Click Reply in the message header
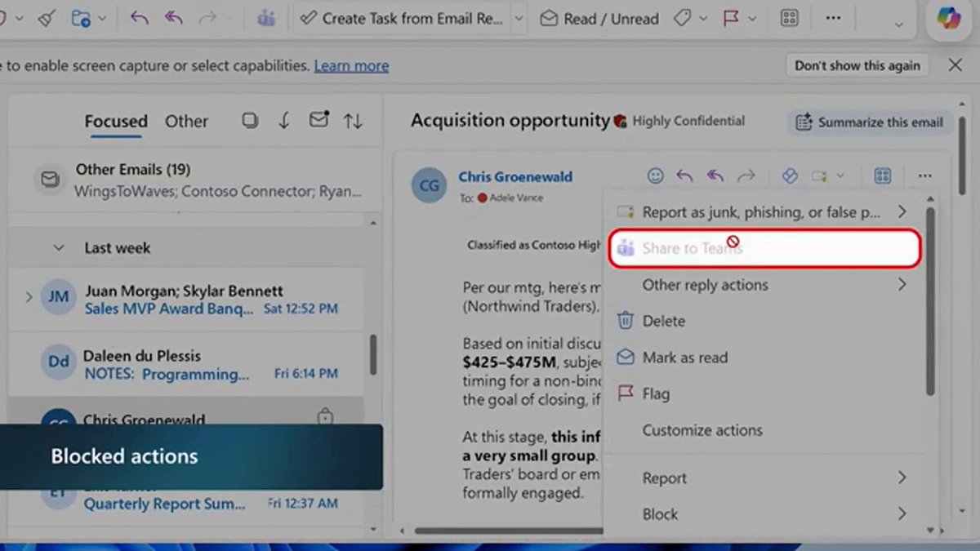Viewport: 980px width, 551px height. pyautogui.click(x=684, y=176)
